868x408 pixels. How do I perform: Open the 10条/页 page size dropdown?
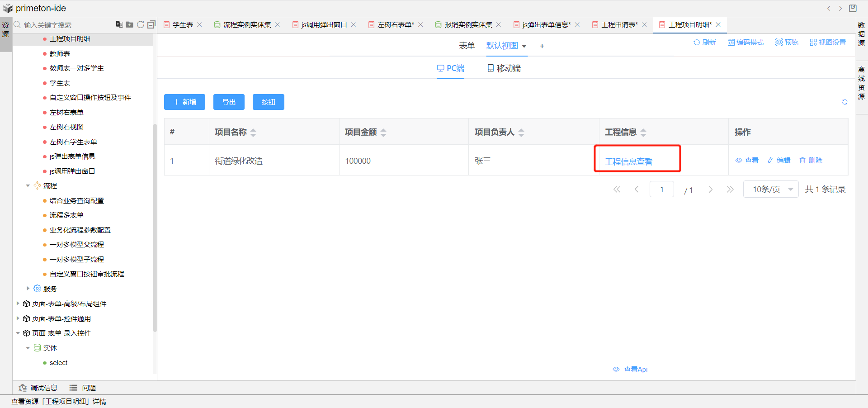click(x=771, y=189)
